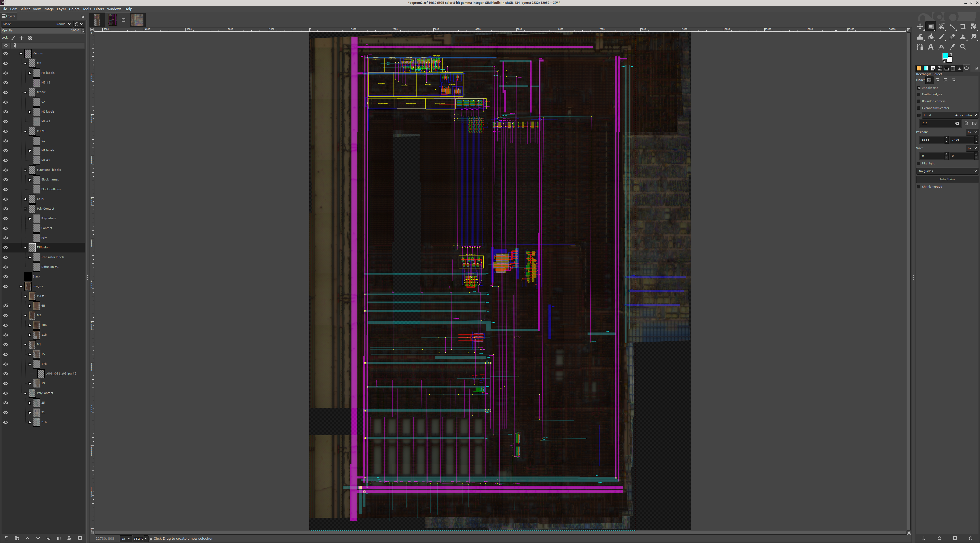Open the zoom percentage dropdown
The width and height of the screenshot is (980, 543).
click(x=146, y=538)
